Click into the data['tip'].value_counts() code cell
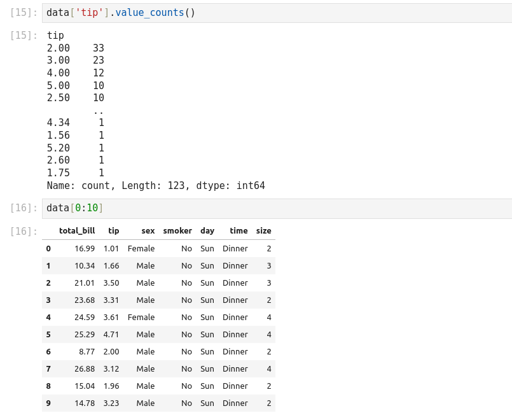Image resolution: width=512 pixels, height=420 pixels. [254, 13]
